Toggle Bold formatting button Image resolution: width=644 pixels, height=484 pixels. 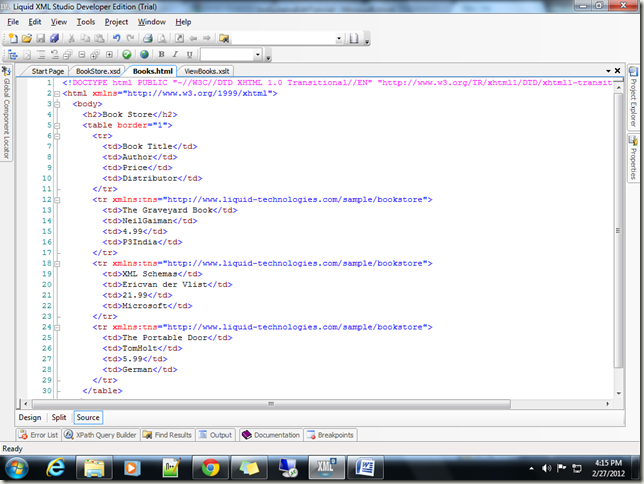point(162,54)
